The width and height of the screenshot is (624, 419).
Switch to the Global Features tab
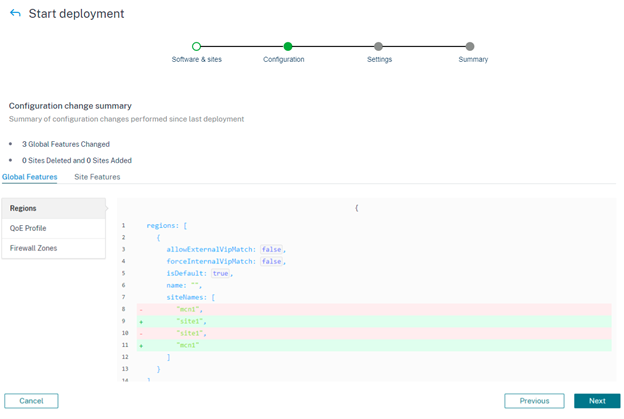coord(29,177)
